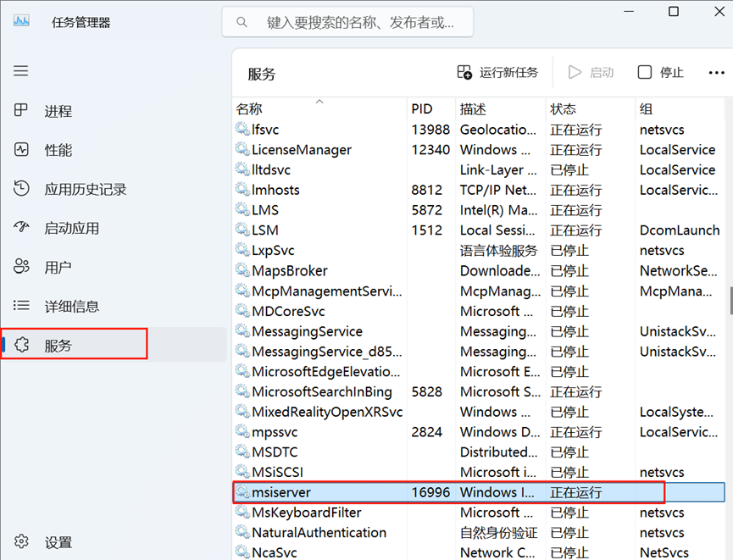
Task: Click the mpssvc service icon
Action: 242,431
